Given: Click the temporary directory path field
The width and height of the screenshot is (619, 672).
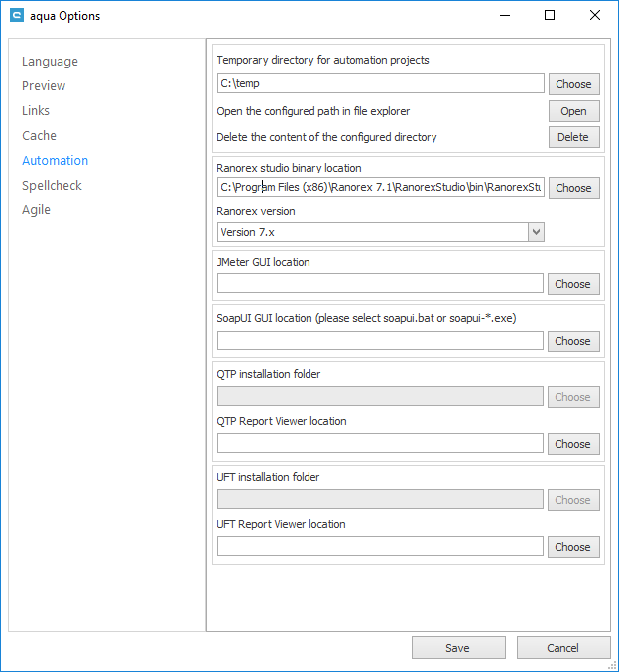Looking at the screenshot, I should point(380,84).
